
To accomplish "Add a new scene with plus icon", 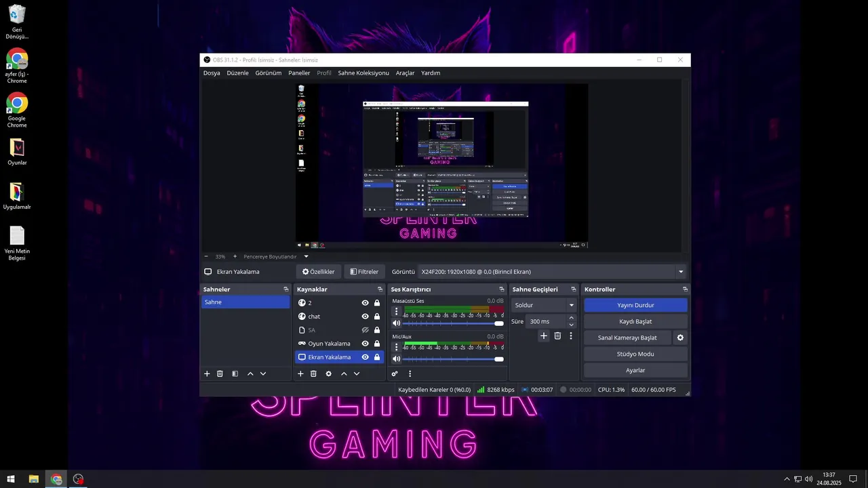I will click(x=207, y=373).
